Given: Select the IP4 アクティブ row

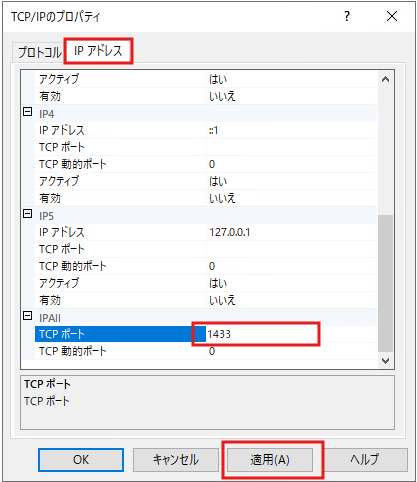Looking at the screenshot, I should 206,181.
